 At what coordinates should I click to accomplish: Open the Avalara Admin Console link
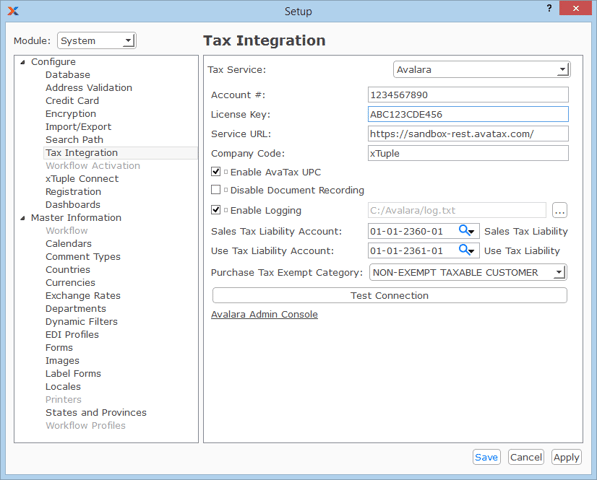[x=264, y=314]
